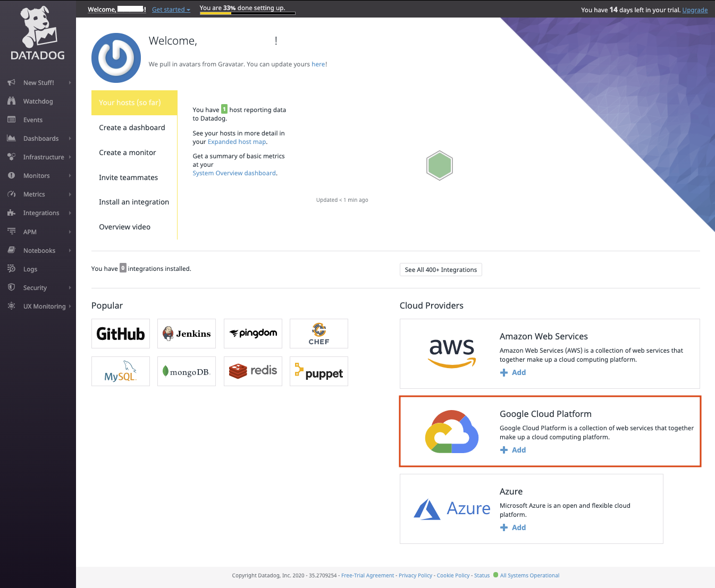Click See All 400+ Integrations
Viewport: 715px width, 588px height.
(x=440, y=269)
